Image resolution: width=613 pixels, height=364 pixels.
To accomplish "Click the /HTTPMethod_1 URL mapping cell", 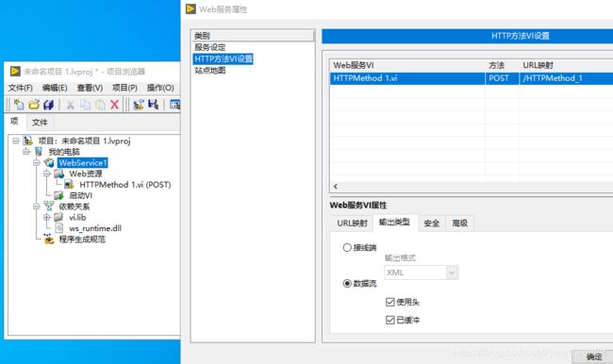I will coord(566,78).
